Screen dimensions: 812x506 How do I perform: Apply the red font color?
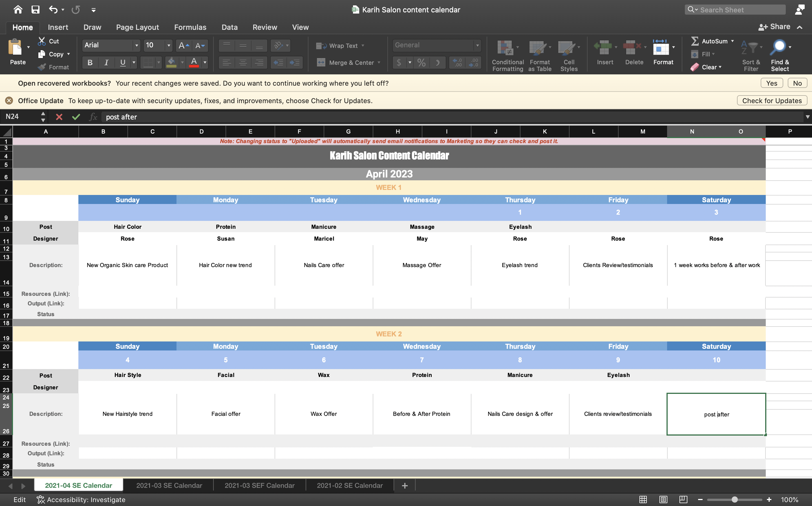click(194, 63)
